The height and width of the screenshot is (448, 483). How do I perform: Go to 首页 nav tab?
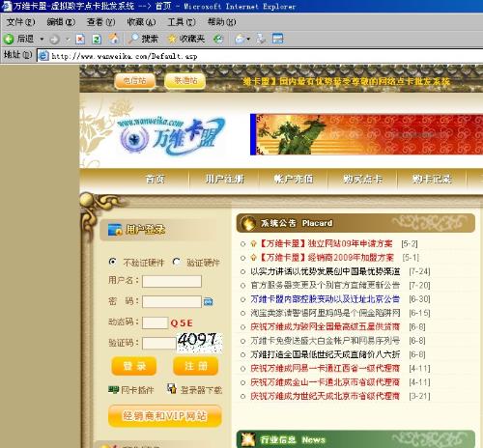[156, 179]
